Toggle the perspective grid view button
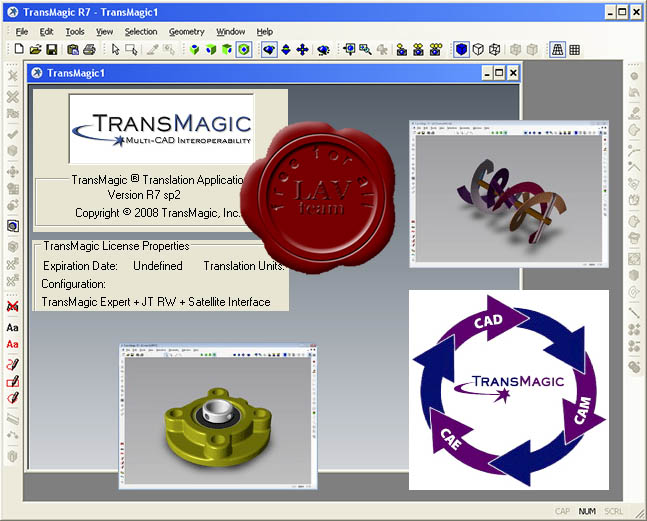The height and width of the screenshot is (521, 647). [x=557, y=50]
